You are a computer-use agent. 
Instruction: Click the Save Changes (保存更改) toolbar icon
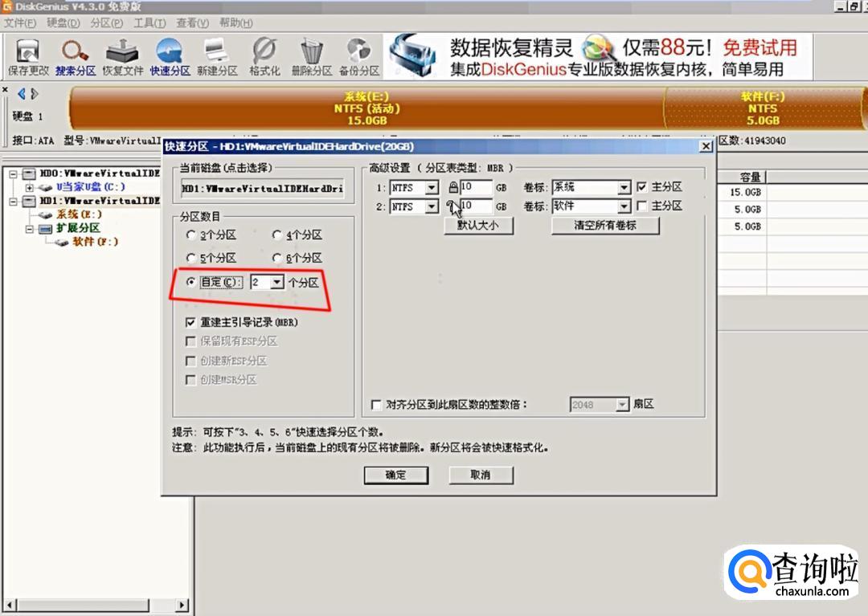click(28, 57)
